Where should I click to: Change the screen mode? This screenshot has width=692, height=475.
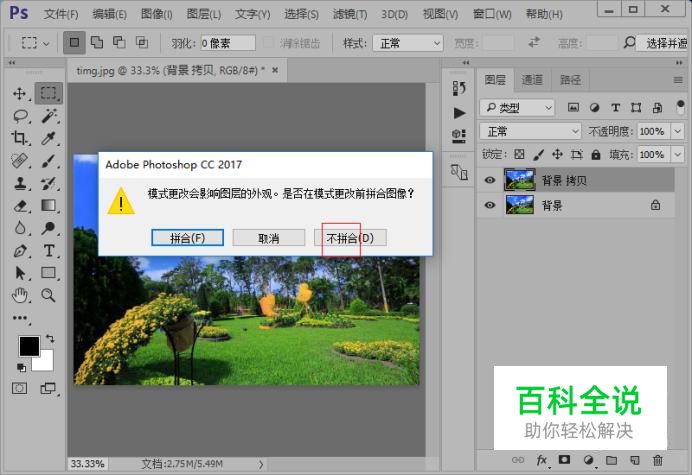point(48,388)
